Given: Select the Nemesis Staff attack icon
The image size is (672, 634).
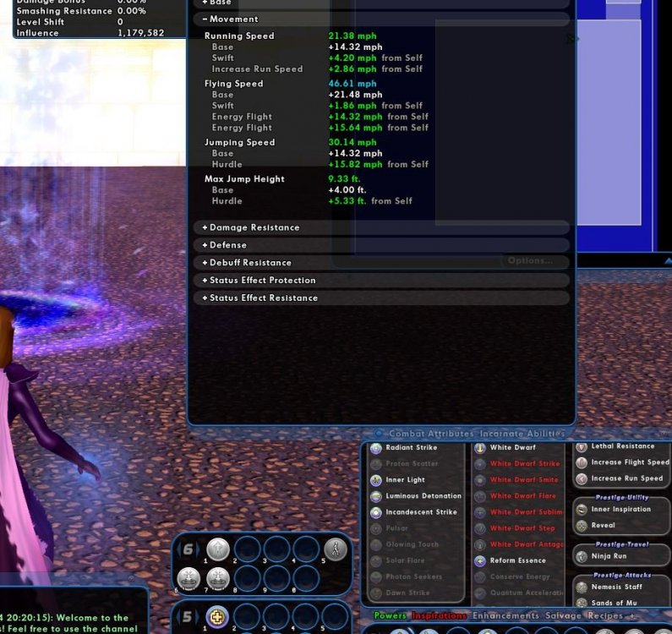Looking at the screenshot, I should point(582,587).
